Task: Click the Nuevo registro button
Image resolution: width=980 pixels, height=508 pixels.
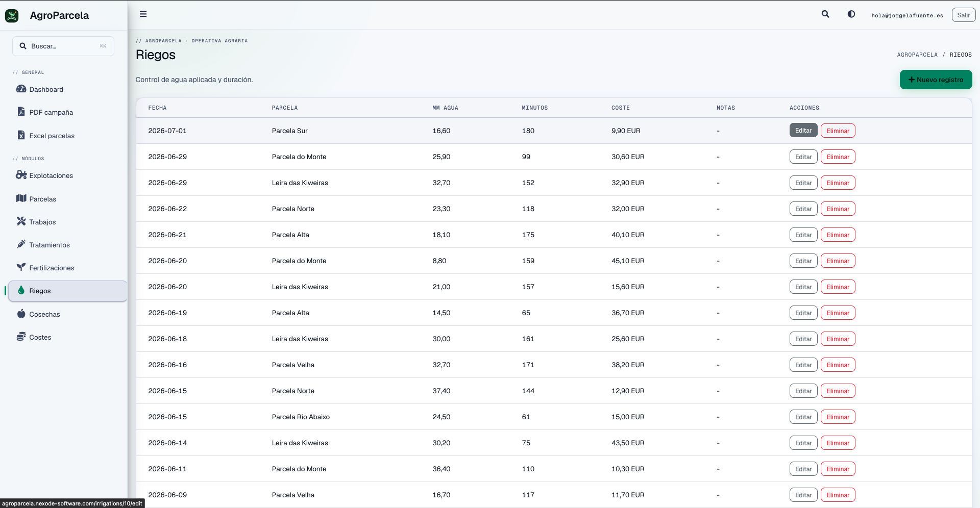Action: coord(936,80)
